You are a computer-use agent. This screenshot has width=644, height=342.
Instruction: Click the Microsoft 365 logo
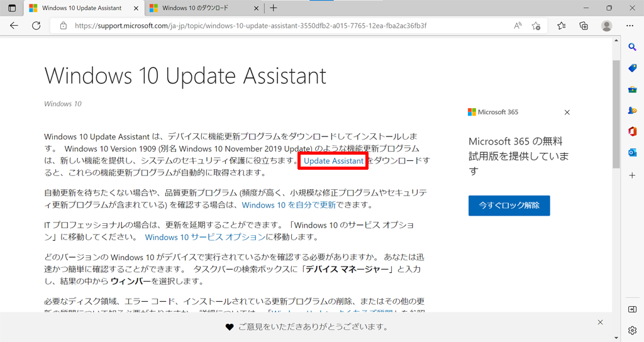(x=493, y=112)
